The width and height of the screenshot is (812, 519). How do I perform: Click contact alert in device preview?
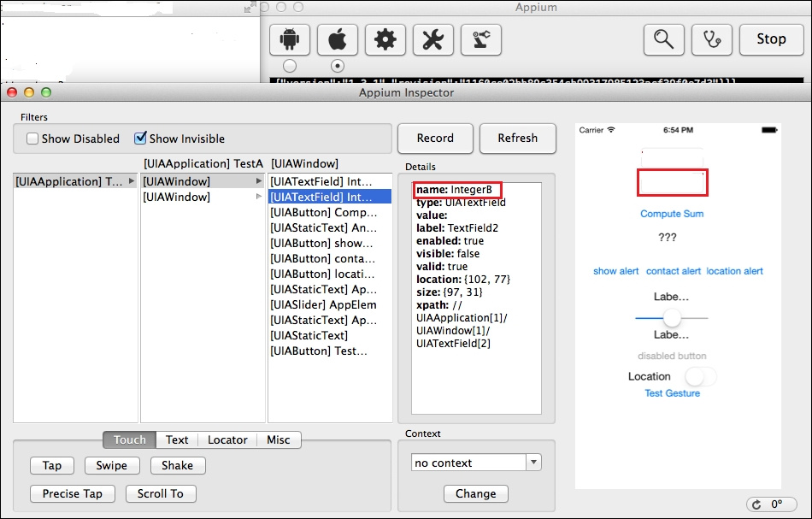coord(674,271)
